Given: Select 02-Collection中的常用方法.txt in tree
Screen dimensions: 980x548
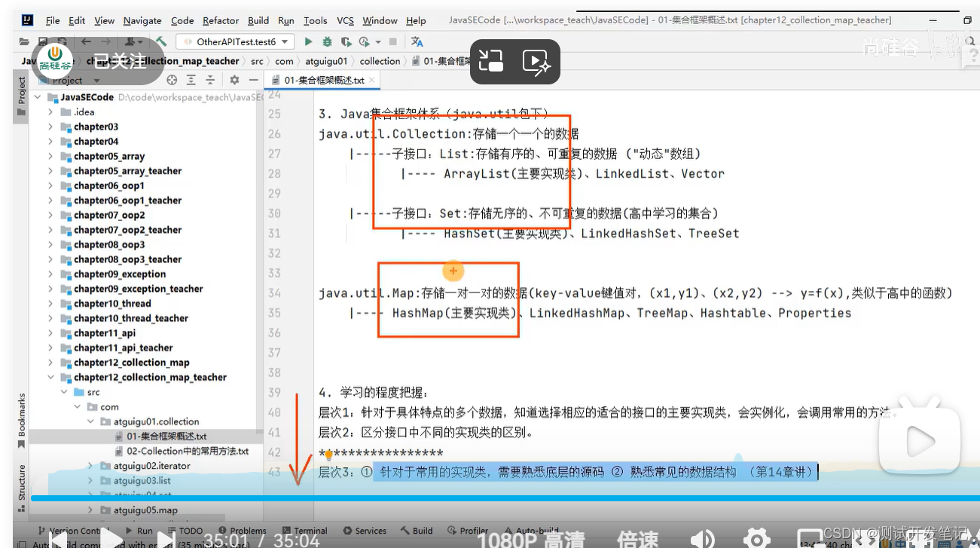Looking at the screenshot, I should click(x=188, y=451).
